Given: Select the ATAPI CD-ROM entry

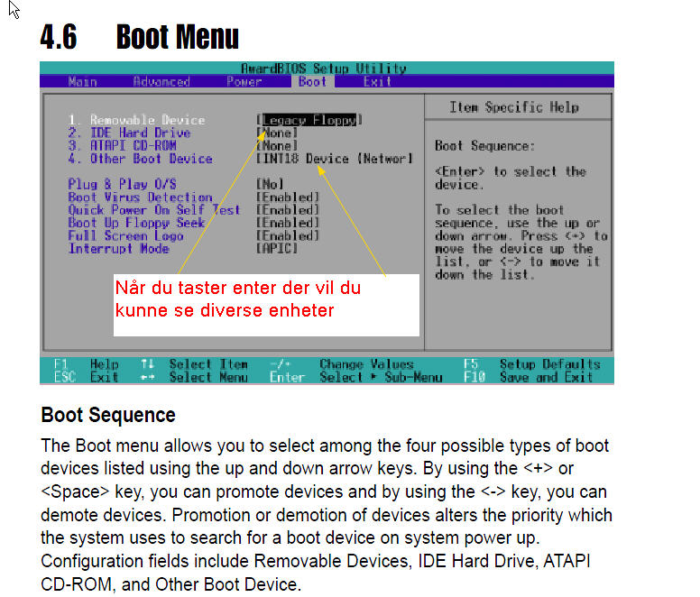Looking at the screenshot, I should point(123,146).
